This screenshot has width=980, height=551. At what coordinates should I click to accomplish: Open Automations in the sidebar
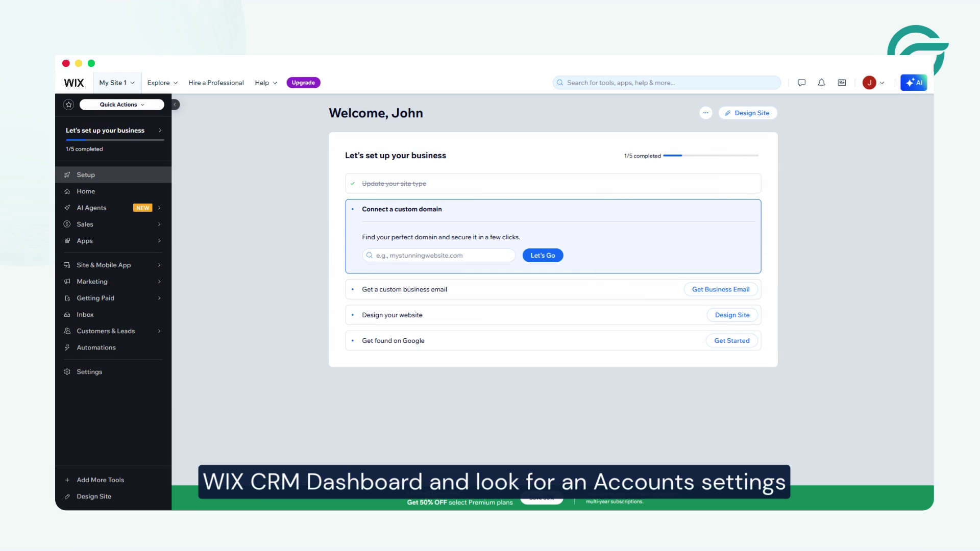(113, 347)
